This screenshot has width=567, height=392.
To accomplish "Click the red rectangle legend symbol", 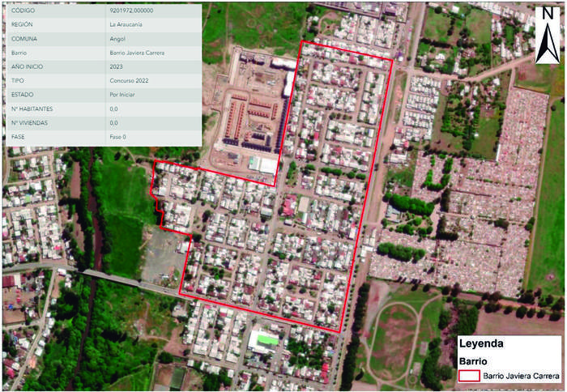I will pos(468,377).
